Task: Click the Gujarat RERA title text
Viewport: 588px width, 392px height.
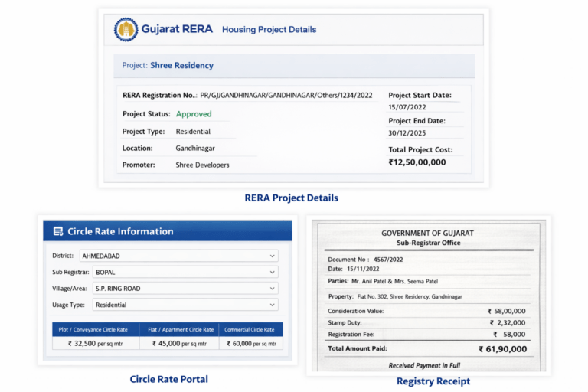Action: (x=177, y=29)
